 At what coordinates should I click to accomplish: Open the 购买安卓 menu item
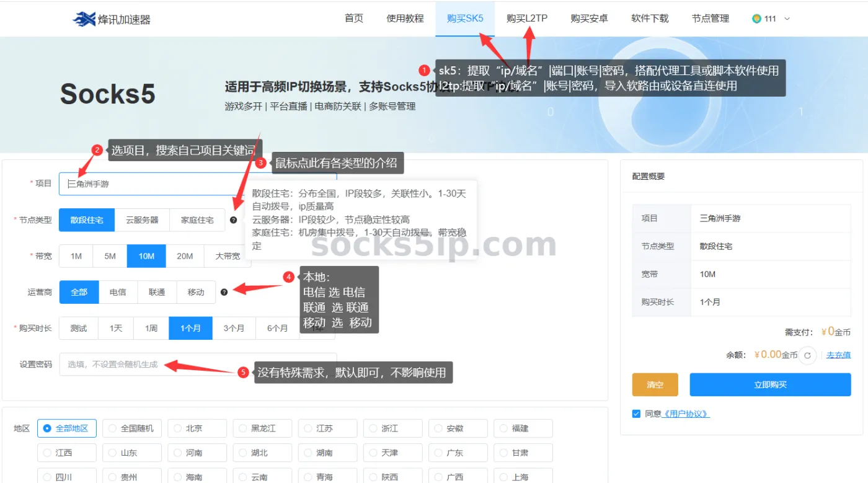[x=589, y=19]
